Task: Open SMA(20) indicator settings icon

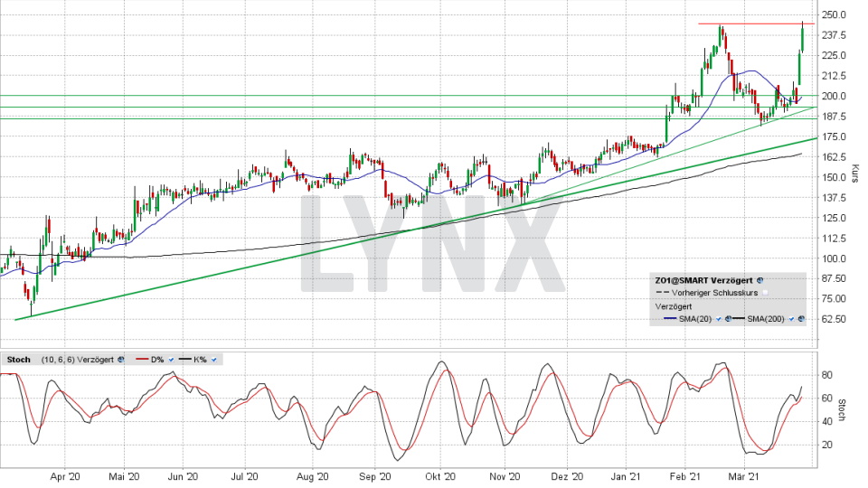Action: [729, 319]
